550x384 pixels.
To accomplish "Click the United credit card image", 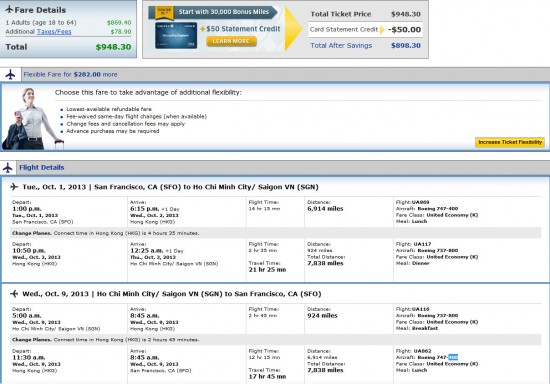I will 176,35.
